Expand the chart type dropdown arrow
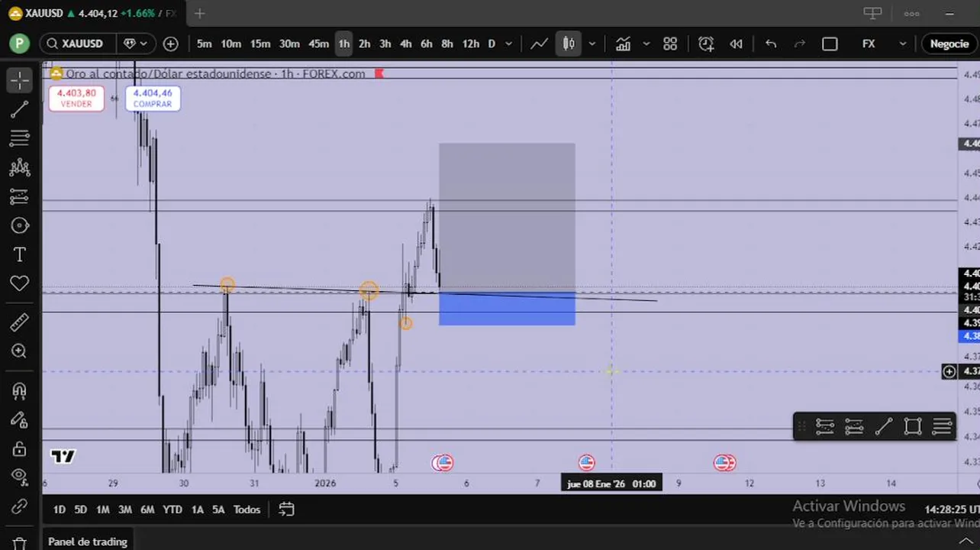The image size is (980, 550). [592, 44]
